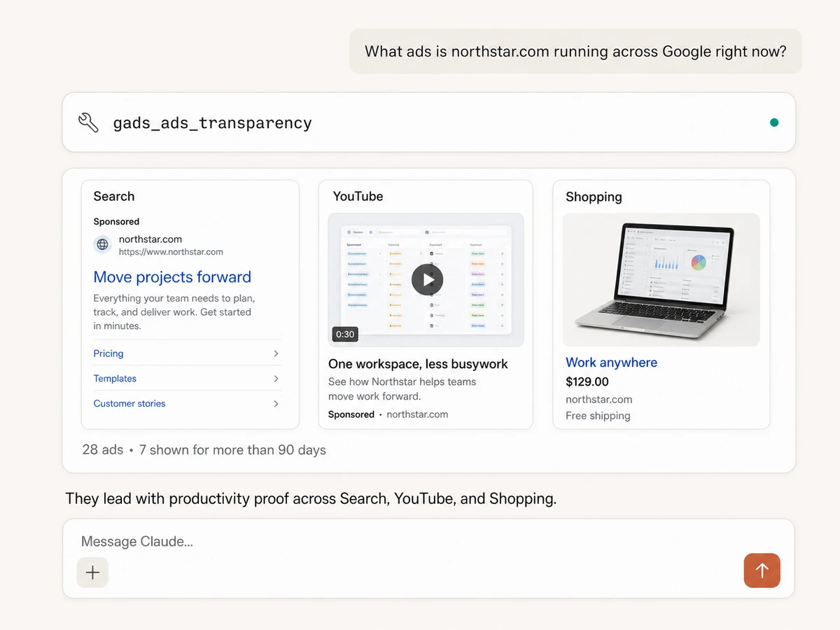The image size is (840, 630).
Task: Click the 'See how Northstar helps teams' description
Action: [402, 389]
